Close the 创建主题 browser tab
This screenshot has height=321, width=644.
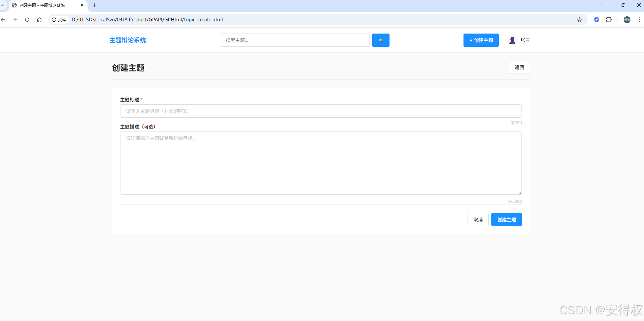pyautogui.click(x=82, y=5)
